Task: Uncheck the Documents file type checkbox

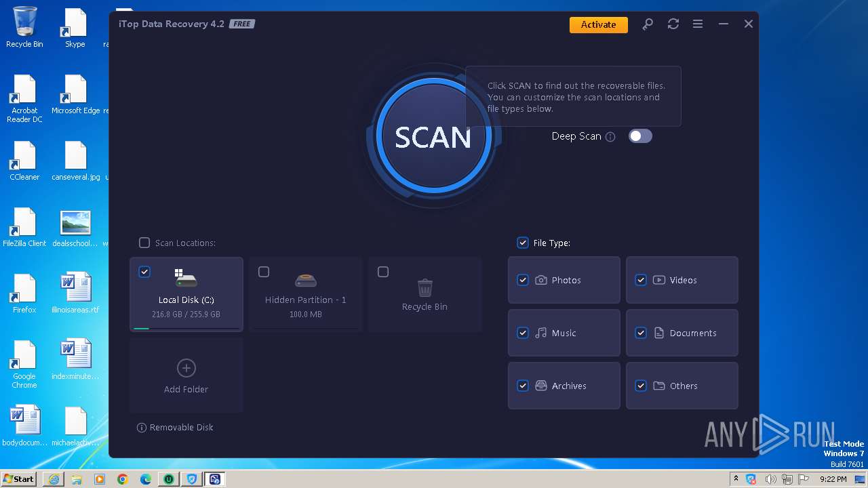Action: [x=641, y=333]
